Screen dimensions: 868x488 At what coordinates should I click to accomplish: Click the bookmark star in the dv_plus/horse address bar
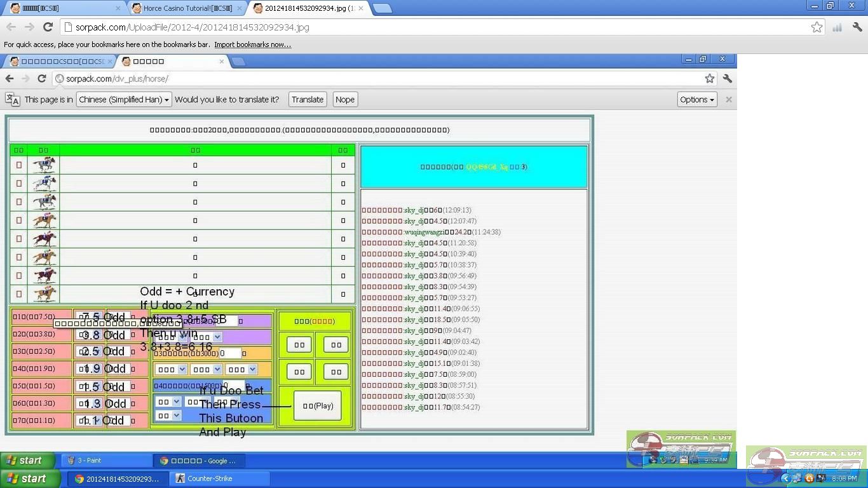(x=709, y=78)
